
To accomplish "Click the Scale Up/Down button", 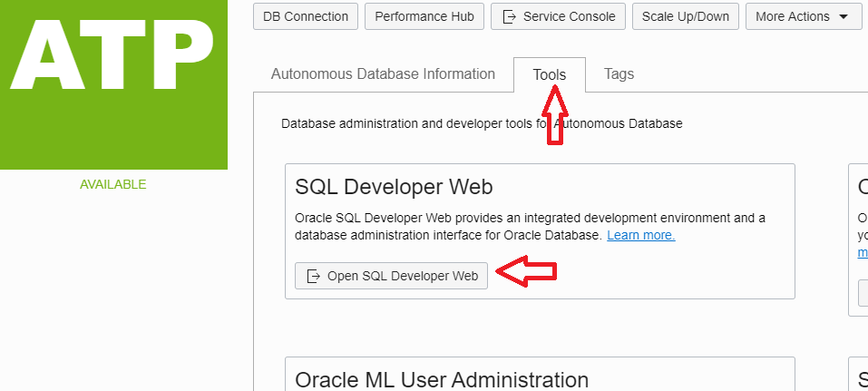I will coord(686,16).
